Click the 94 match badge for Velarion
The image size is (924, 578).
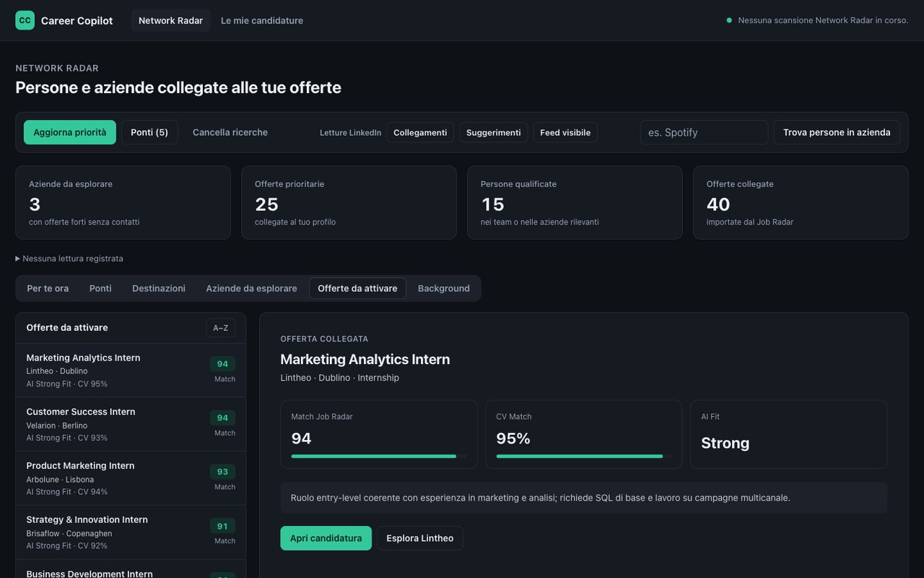click(222, 418)
